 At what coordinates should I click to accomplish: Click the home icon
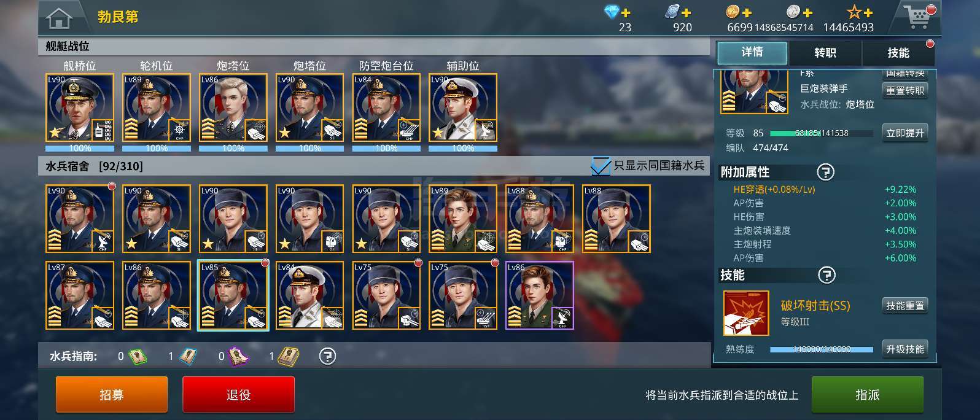pos(59,17)
